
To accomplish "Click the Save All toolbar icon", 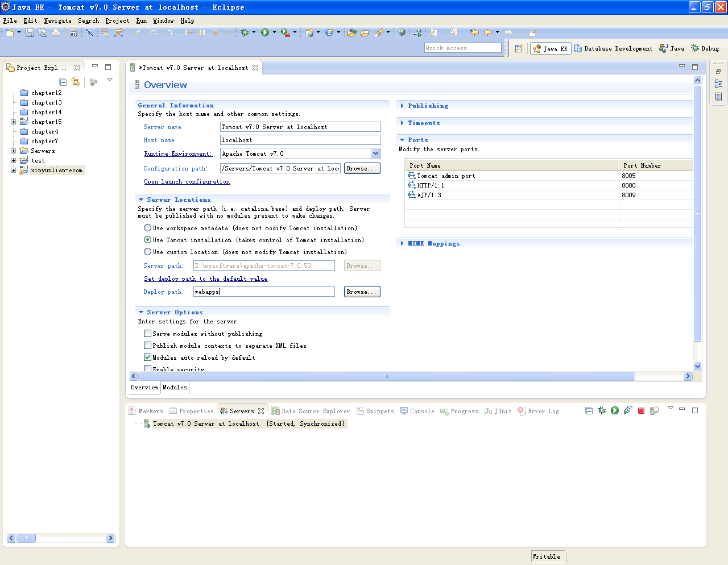I will (43, 33).
